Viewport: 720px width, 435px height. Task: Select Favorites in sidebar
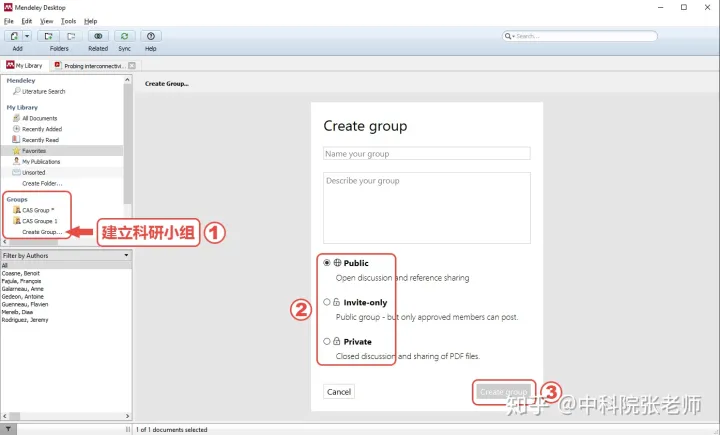click(62, 151)
